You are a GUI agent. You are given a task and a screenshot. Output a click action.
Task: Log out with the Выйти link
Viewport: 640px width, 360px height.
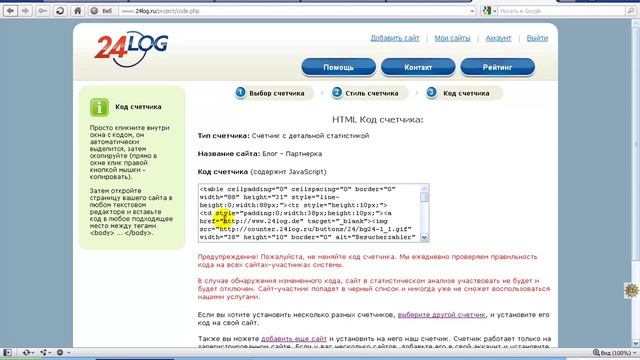(537, 38)
